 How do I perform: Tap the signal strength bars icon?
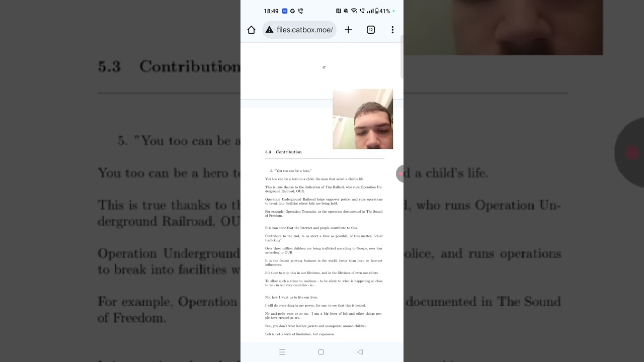(370, 11)
